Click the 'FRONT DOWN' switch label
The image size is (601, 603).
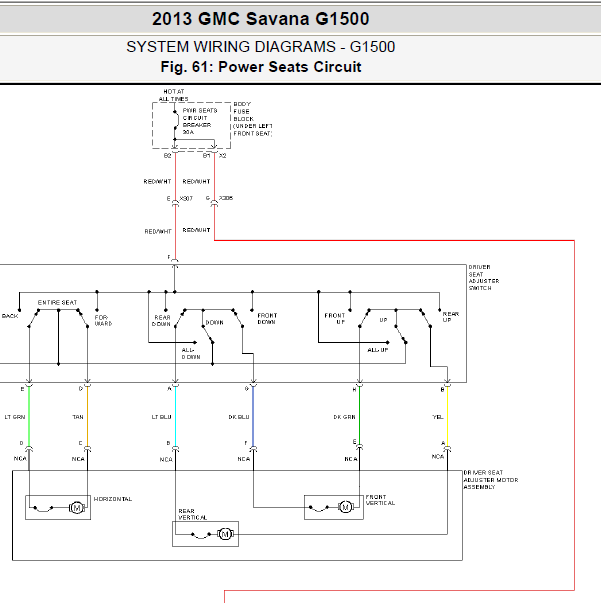267,318
